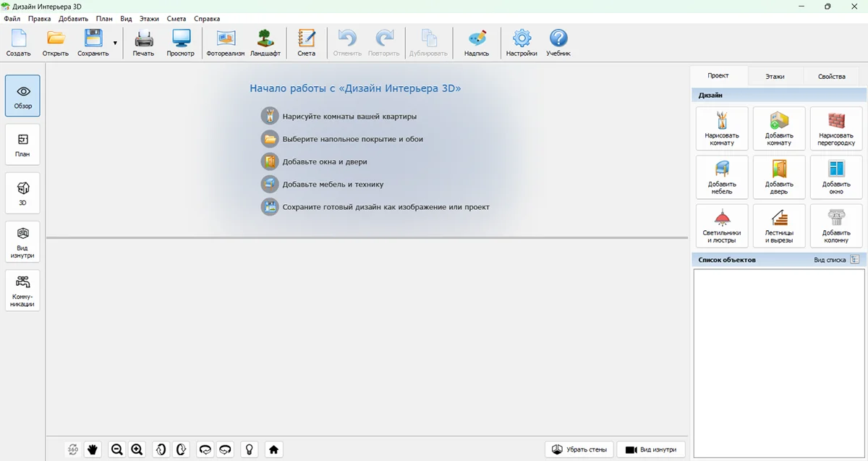Click the Ландшафт tree icon

(265, 43)
